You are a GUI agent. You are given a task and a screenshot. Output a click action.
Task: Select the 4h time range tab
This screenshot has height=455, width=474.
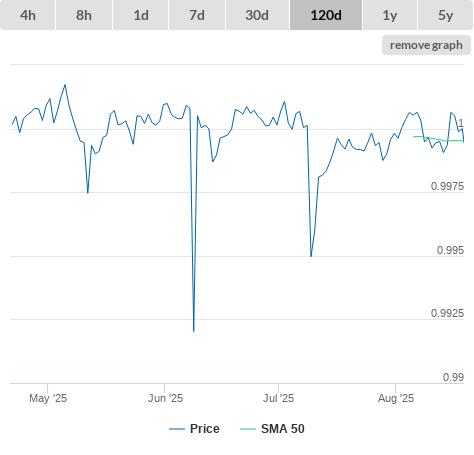28,15
